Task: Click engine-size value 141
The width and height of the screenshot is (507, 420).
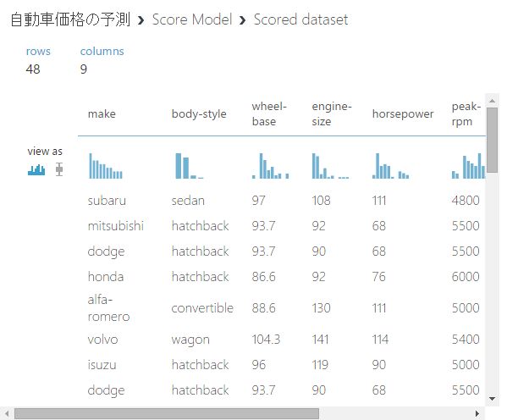Action: [x=321, y=340]
